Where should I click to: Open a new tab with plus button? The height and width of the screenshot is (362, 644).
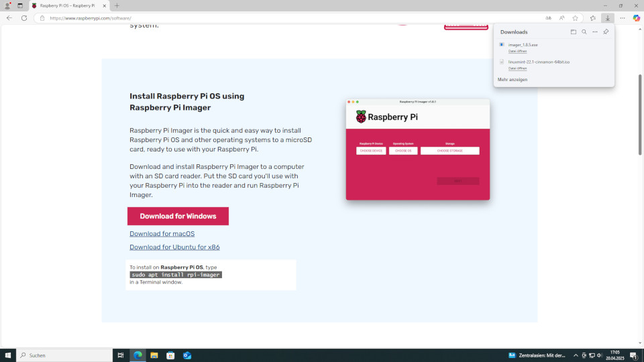pyautogui.click(x=117, y=6)
